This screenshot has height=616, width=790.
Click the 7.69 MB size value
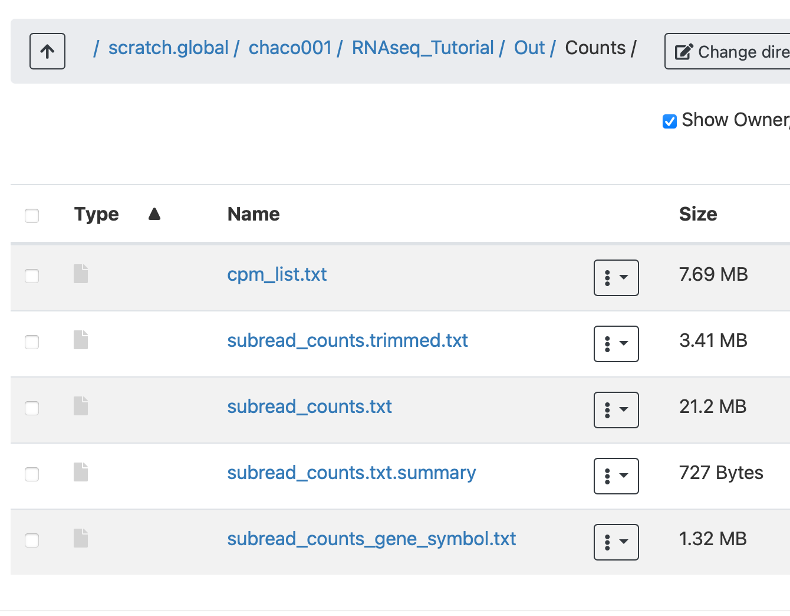pyautogui.click(x=713, y=275)
